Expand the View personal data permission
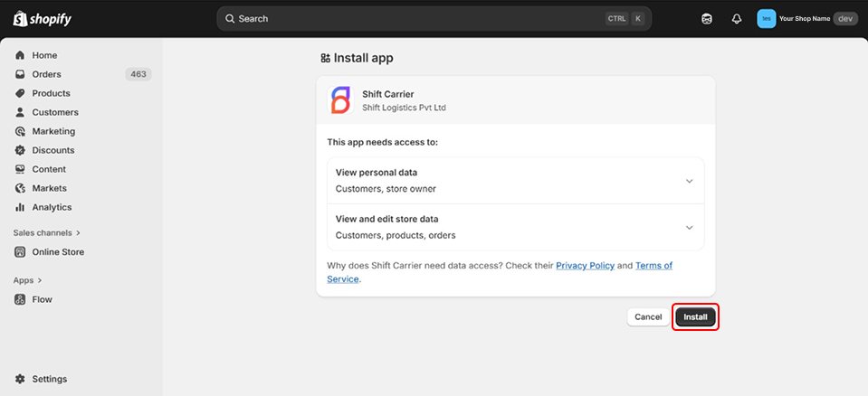 click(689, 181)
